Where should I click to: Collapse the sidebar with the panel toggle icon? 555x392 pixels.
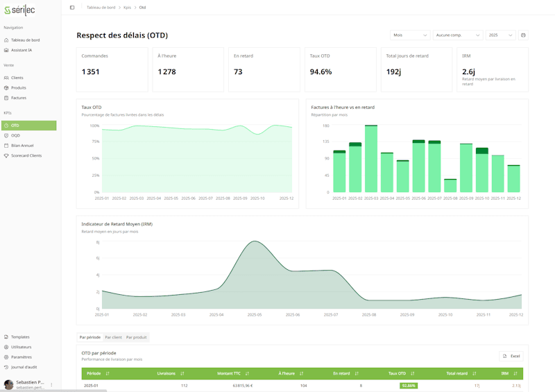point(72,8)
